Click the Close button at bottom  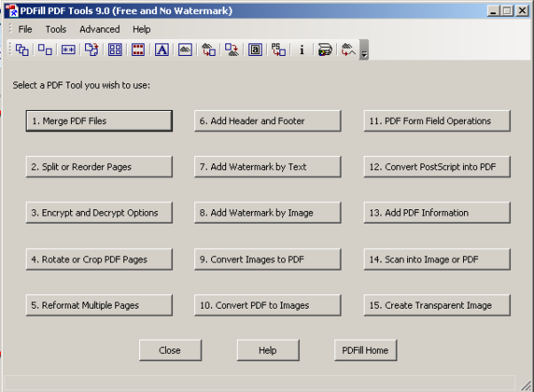[170, 350]
